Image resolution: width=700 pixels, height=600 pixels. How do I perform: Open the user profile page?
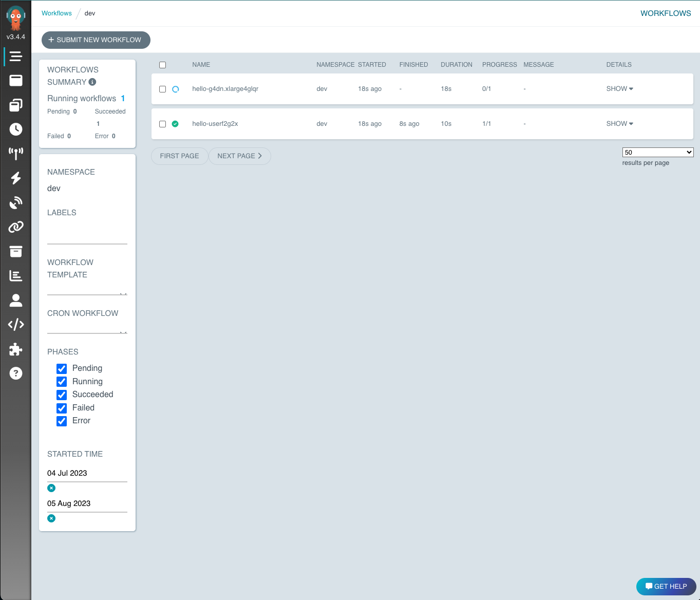coord(16,300)
